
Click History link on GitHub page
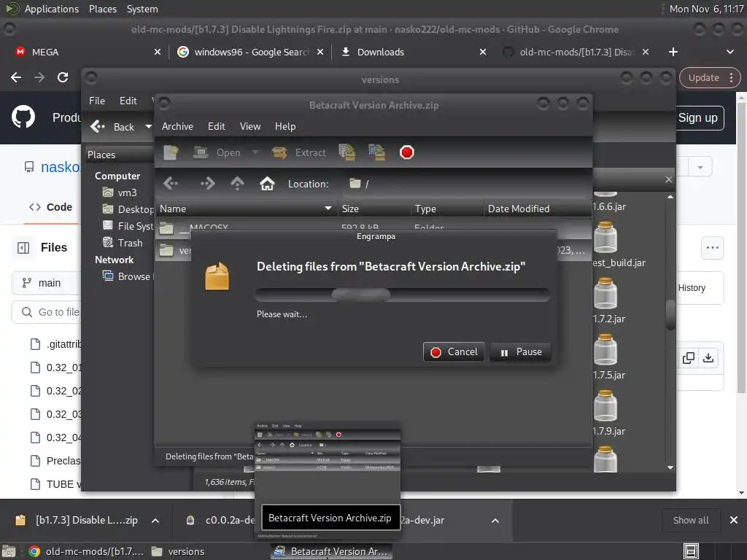tap(692, 287)
